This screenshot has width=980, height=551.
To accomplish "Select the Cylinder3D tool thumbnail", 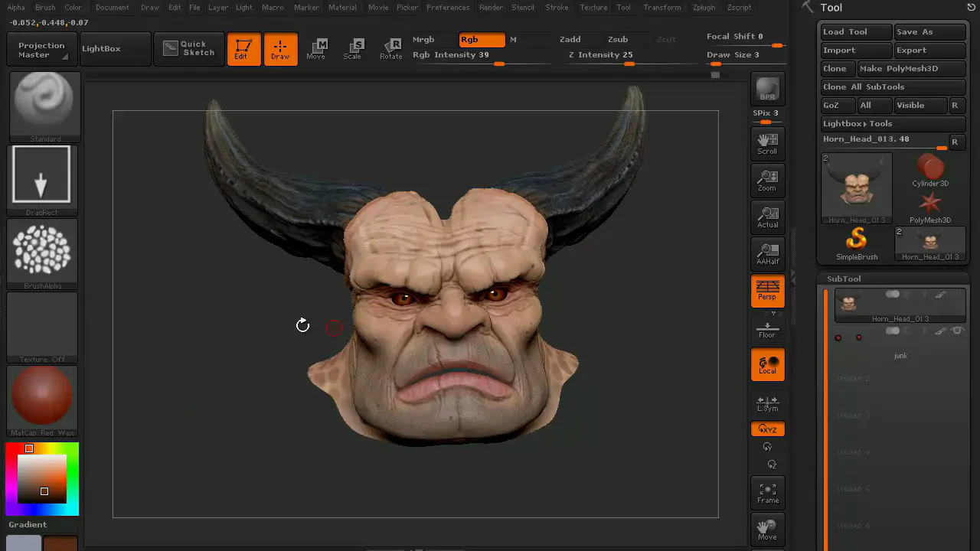I will click(x=930, y=171).
